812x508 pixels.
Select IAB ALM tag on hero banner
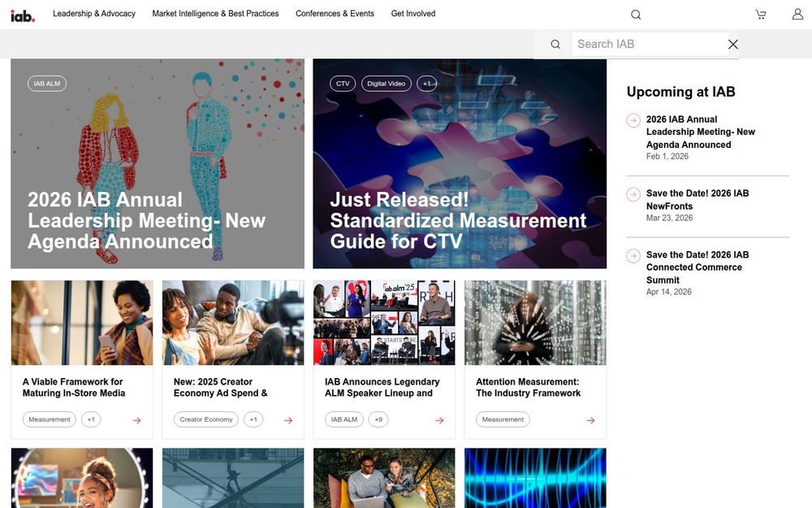point(47,84)
